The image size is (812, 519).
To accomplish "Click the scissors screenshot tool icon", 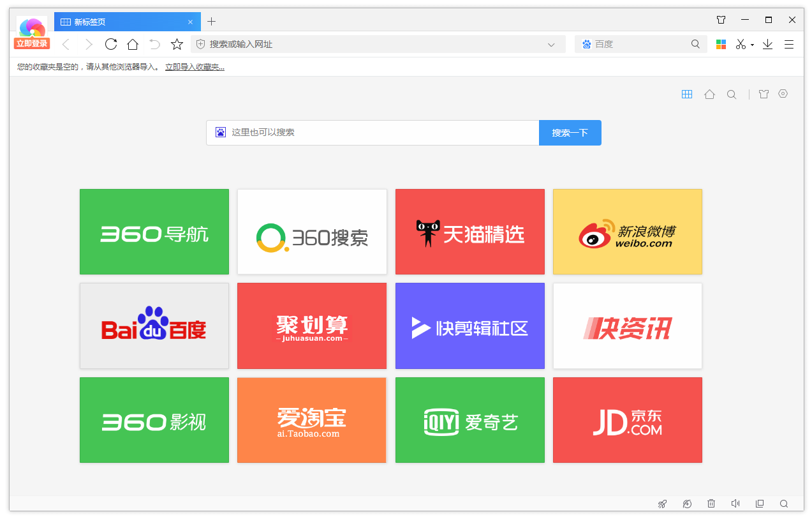I will pyautogui.click(x=741, y=44).
